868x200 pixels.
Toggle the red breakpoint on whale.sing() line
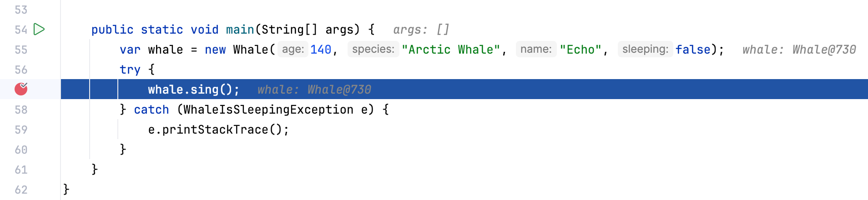click(x=21, y=89)
